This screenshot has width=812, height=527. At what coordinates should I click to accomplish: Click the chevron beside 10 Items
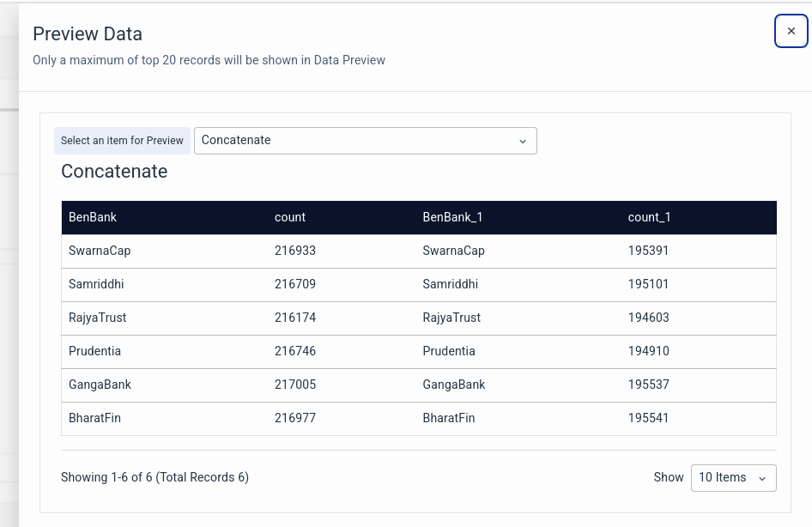point(761,478)
